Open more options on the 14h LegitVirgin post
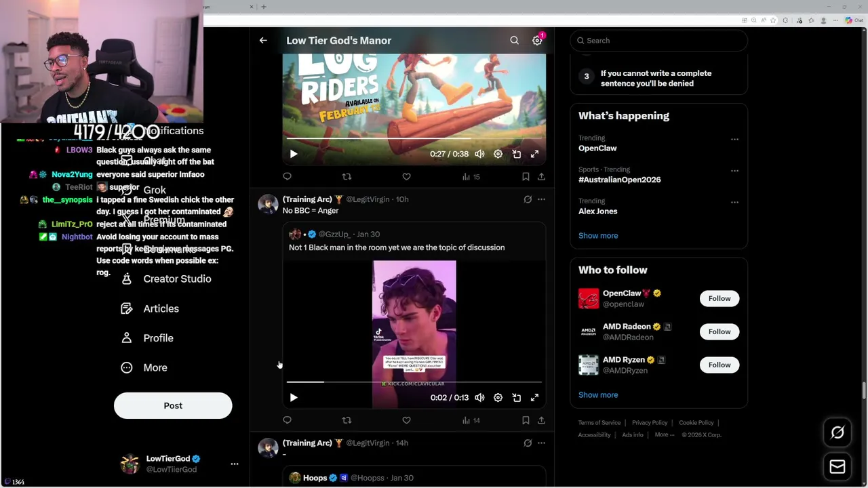 [x=541, y=443]
